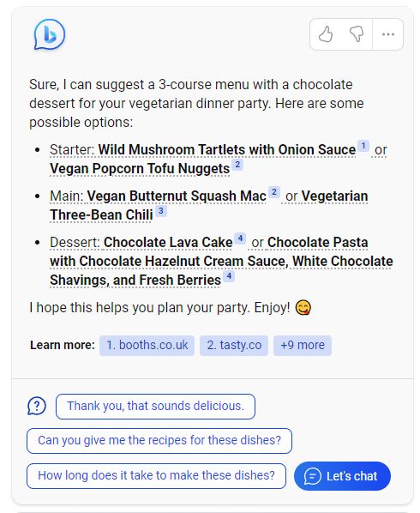
Task: Click citation 4 after Fresh Berries
Action: 229,276
